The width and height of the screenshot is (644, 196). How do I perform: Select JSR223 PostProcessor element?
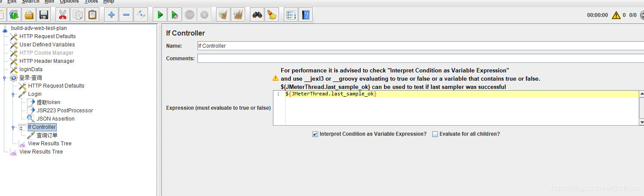coord(65,111)
